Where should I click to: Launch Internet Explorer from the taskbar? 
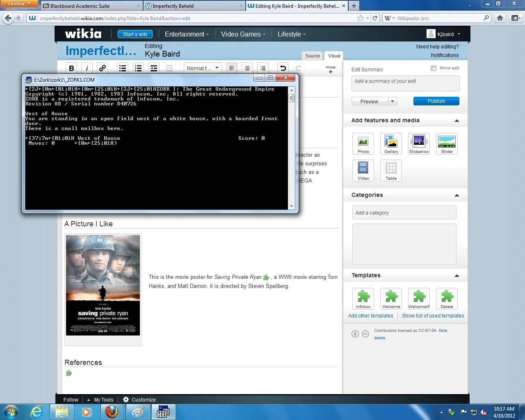[x=37, y=412]
